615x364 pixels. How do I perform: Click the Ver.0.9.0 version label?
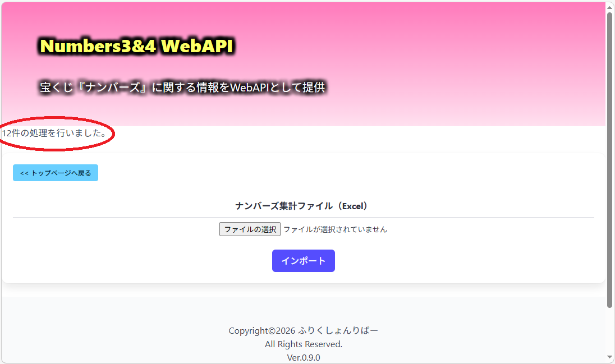(303, 357)
